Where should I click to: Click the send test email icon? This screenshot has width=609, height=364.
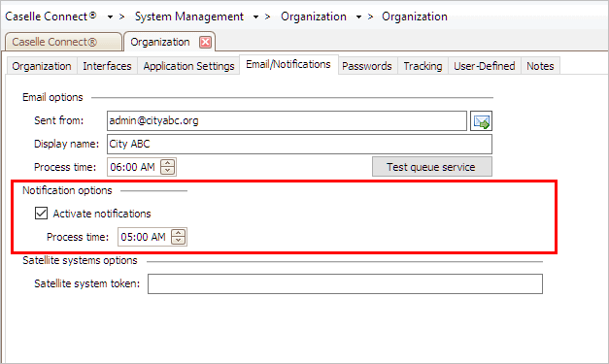[481, 121]
